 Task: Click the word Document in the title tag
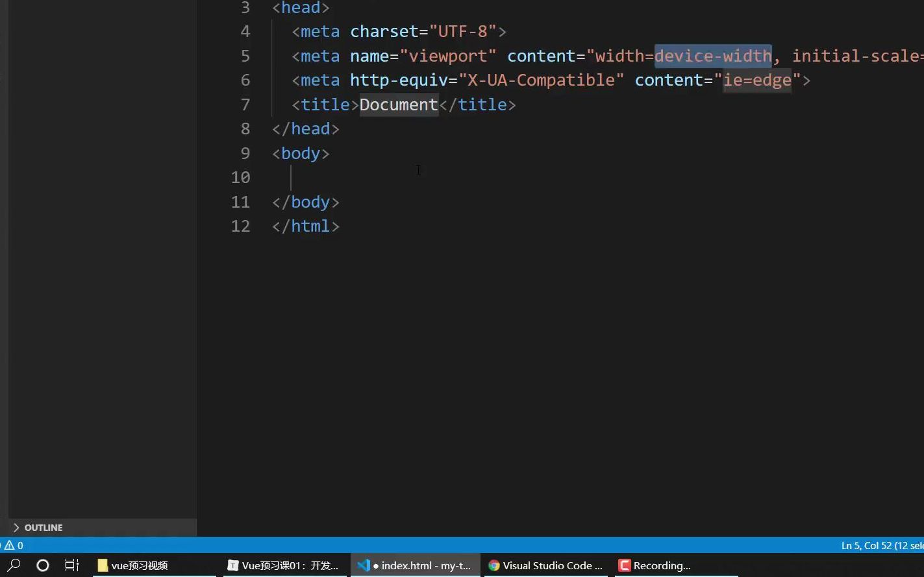(399, 104)
